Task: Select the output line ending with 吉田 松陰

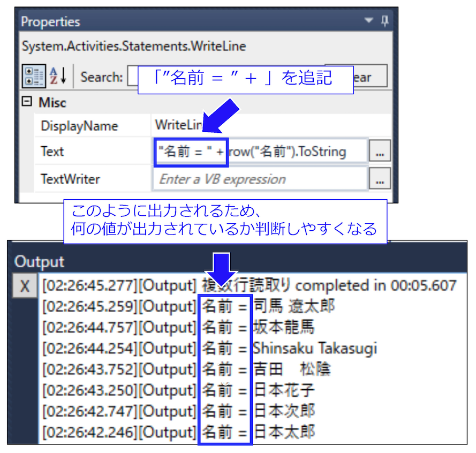Action: 186,369
